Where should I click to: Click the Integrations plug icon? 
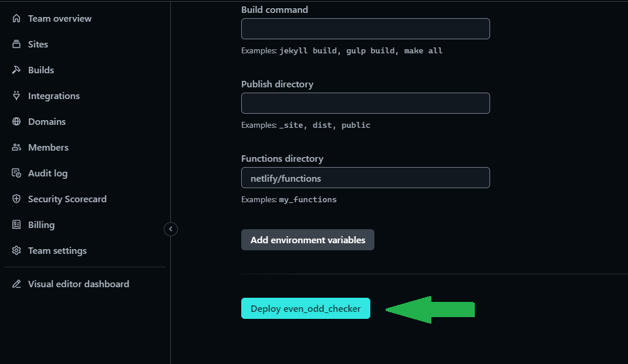pyautogui.click(x=16, y=96)
